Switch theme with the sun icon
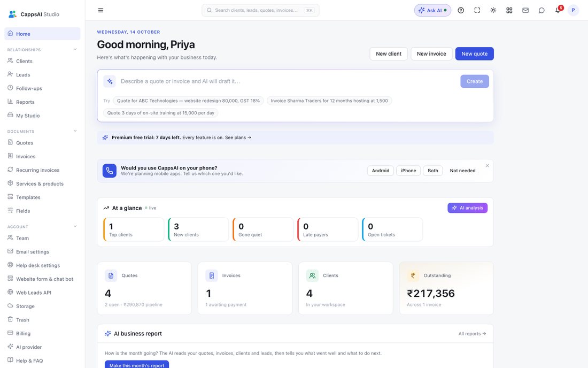The height and width of the screenshot is (368, 588). coord(493,10)
